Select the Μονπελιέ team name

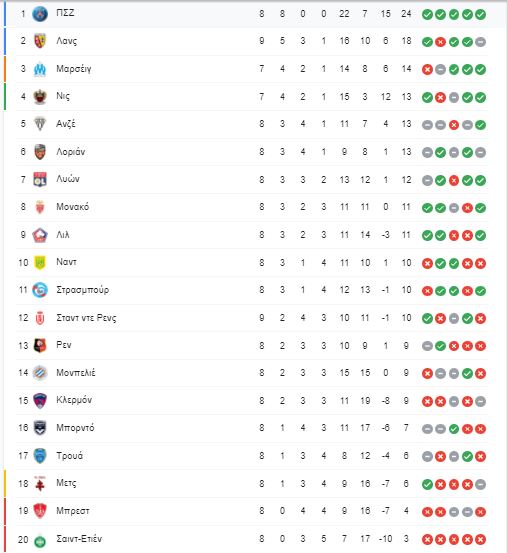click(x=75, y=373)
